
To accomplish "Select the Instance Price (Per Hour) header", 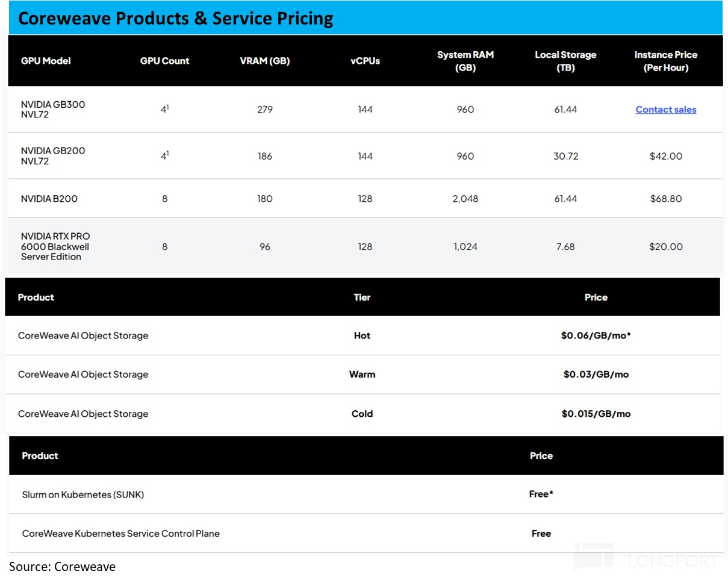I will 665,61.
